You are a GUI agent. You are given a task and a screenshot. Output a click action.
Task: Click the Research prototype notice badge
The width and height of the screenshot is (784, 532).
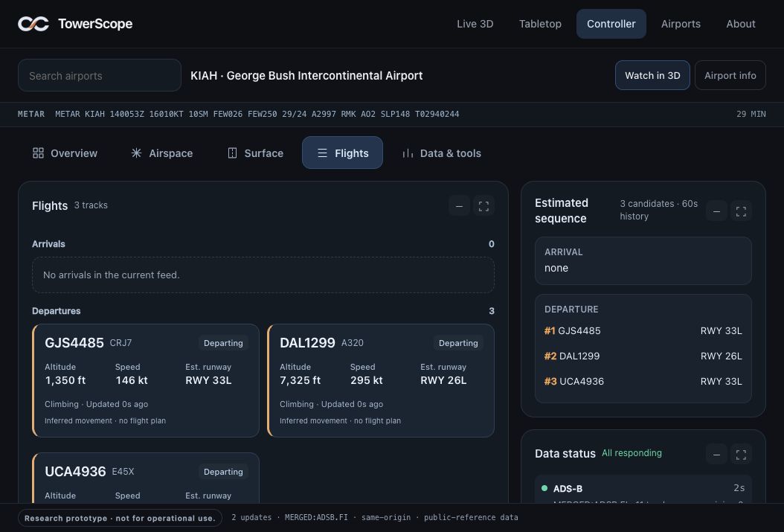[x=120, y=518]
